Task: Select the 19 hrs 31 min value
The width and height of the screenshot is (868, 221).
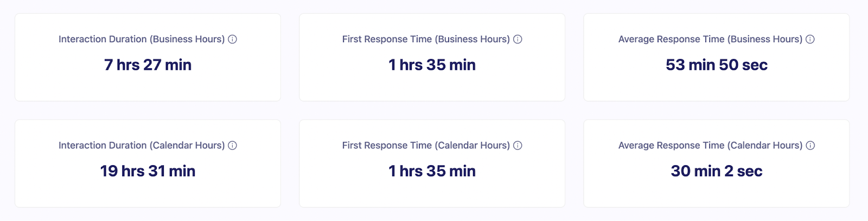Action: [x=148, y=171]
